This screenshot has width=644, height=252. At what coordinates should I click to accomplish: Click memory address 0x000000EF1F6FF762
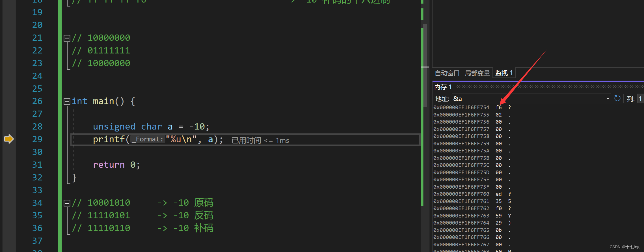[461, 208]
